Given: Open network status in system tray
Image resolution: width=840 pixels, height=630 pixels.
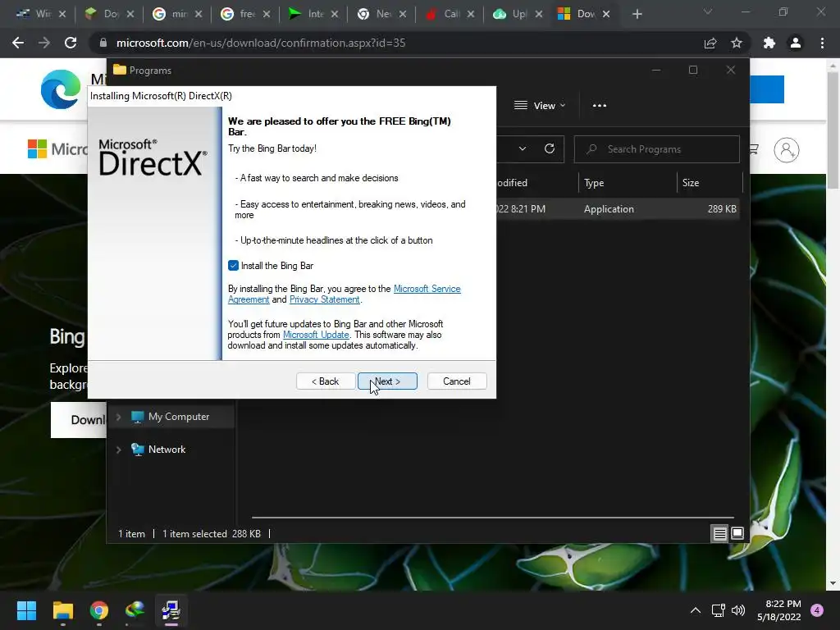Looking at the screenshot, I should click(718, 610).
